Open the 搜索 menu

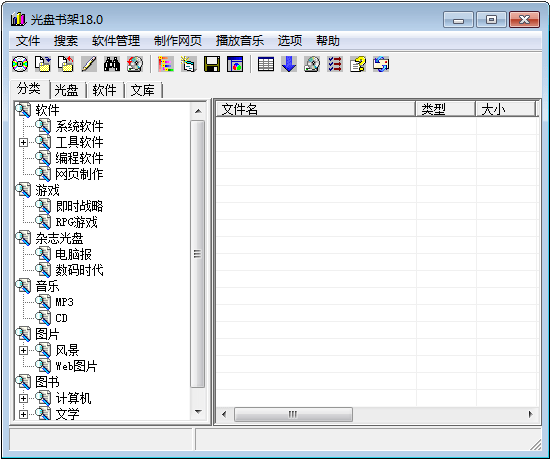pyautogui.click(x=66, y=41)
